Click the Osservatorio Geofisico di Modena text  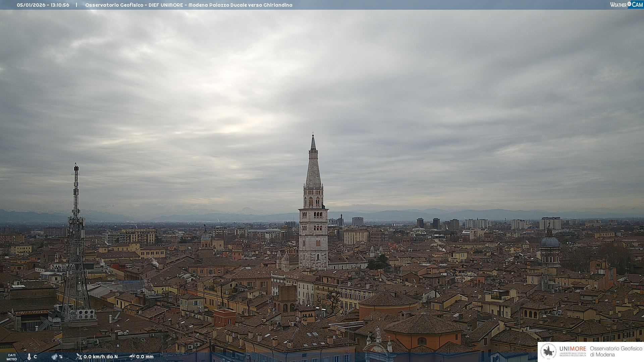point(616,351)
